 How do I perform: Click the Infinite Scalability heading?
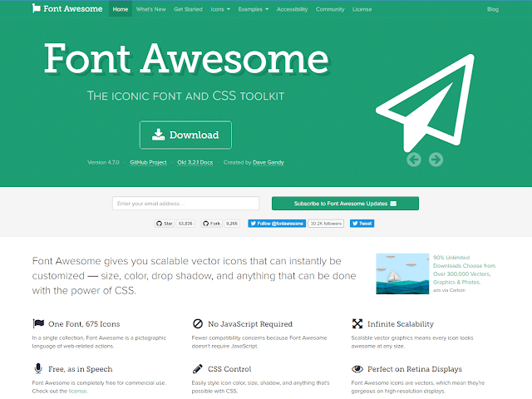(401, 324)
